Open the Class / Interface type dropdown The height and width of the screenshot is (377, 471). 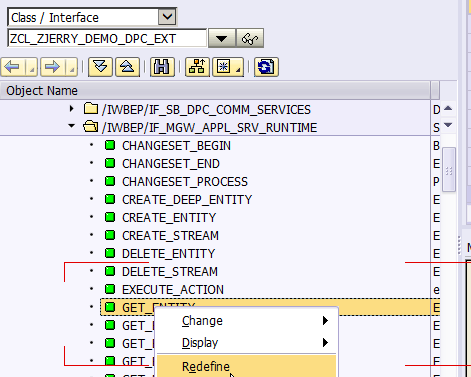click(167, 17)
